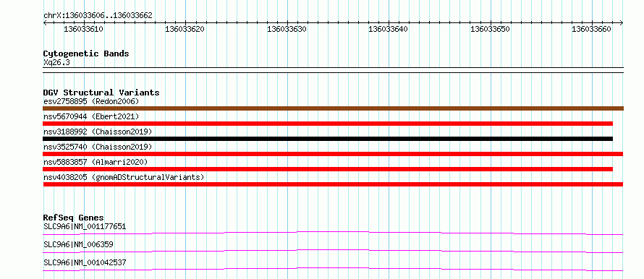Click the red nsv5670944 variant bar
Image resolution: width=644 pixels, height=279 pixels.
(328, 124)
